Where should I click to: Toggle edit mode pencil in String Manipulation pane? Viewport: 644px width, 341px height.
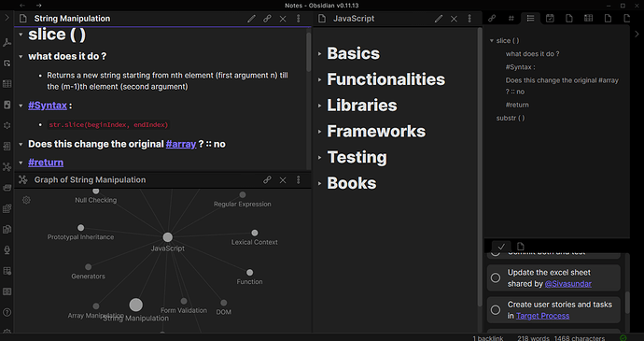coord(251,19)
